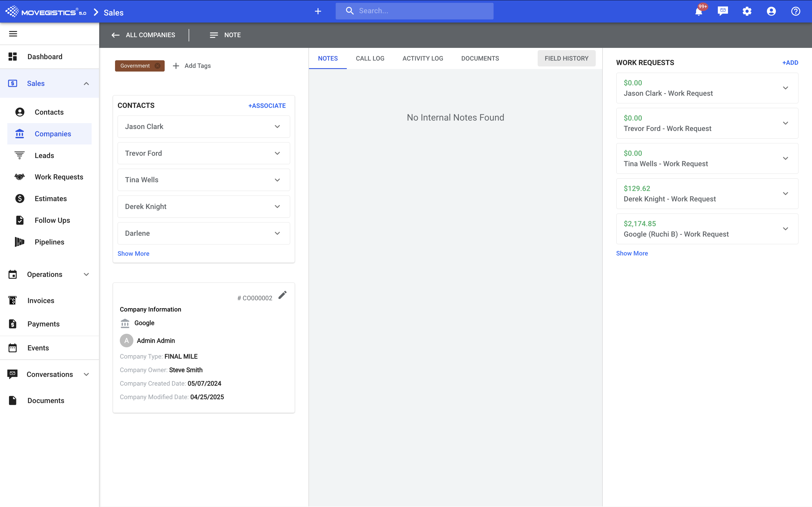Toggle the hamburger sidebar menu

click(13, 34)
